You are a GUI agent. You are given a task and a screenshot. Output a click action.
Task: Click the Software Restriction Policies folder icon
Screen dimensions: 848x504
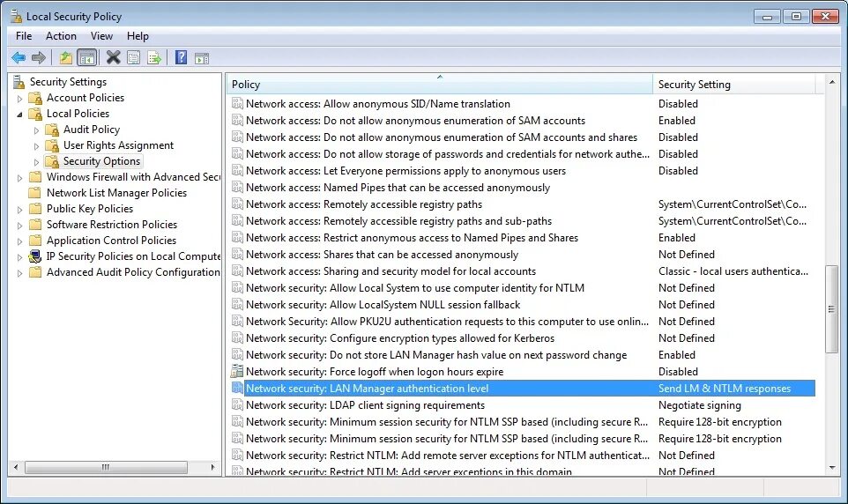pyautogui.click(x=35, y=225)
